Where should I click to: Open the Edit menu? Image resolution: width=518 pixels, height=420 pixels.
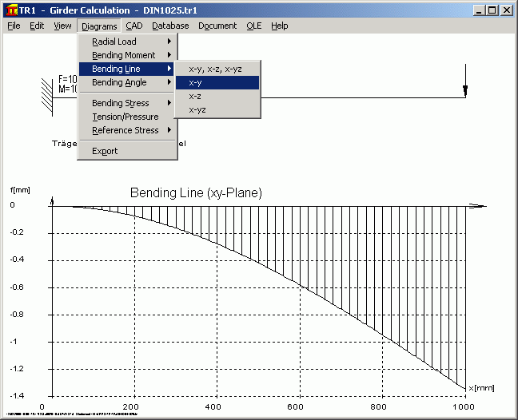click(x=37, y=26)
